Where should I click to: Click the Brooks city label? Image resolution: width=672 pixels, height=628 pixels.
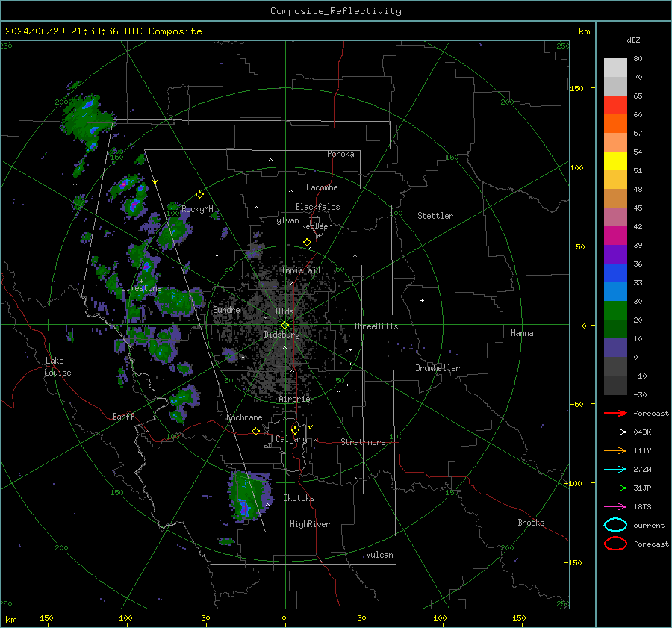(531, 523)
